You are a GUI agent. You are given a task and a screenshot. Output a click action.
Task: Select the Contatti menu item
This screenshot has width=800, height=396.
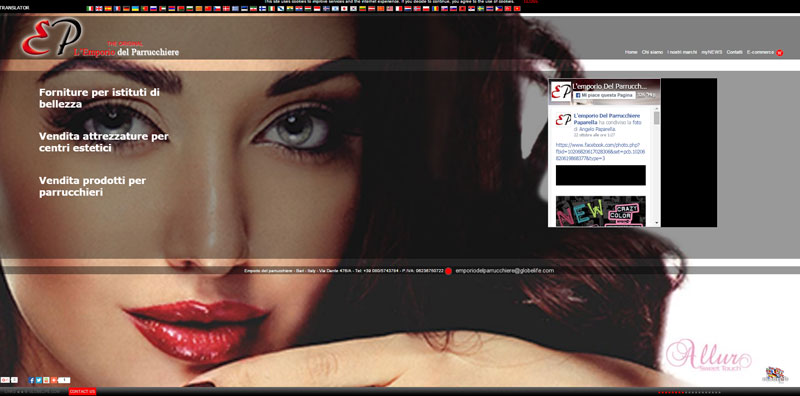pyautogui.click(x=735, y=53)
